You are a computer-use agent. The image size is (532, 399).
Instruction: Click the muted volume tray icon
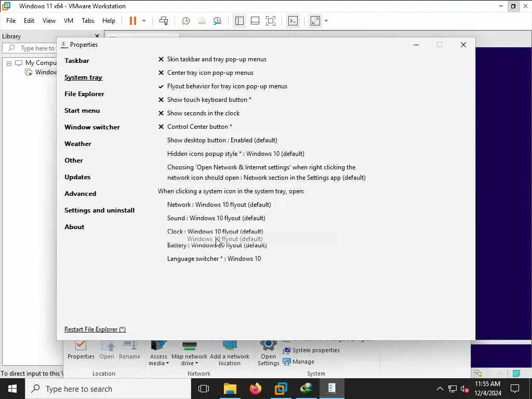click(x=465, y=389)
